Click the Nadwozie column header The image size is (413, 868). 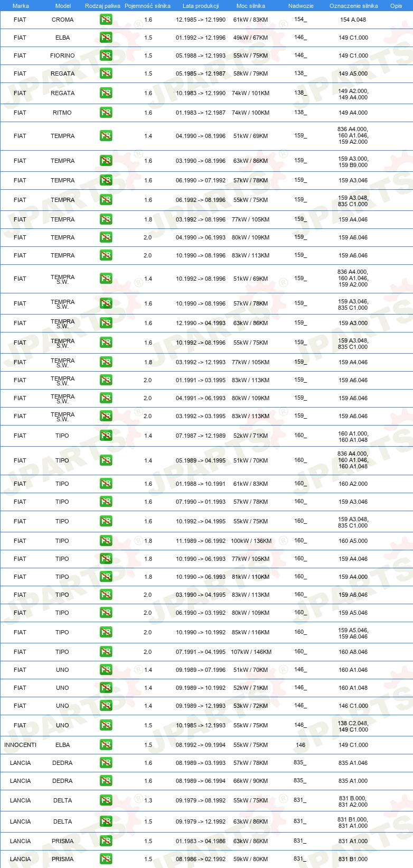tap(301, 6)
